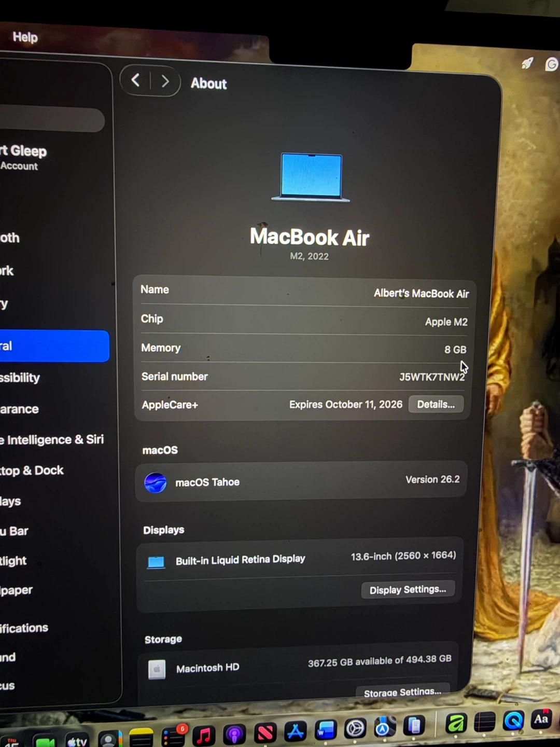The height and width of the screenshot is (747, 560).
Task: Click the M2, 2022 subtitle
Action: click(x=309, y=256)
